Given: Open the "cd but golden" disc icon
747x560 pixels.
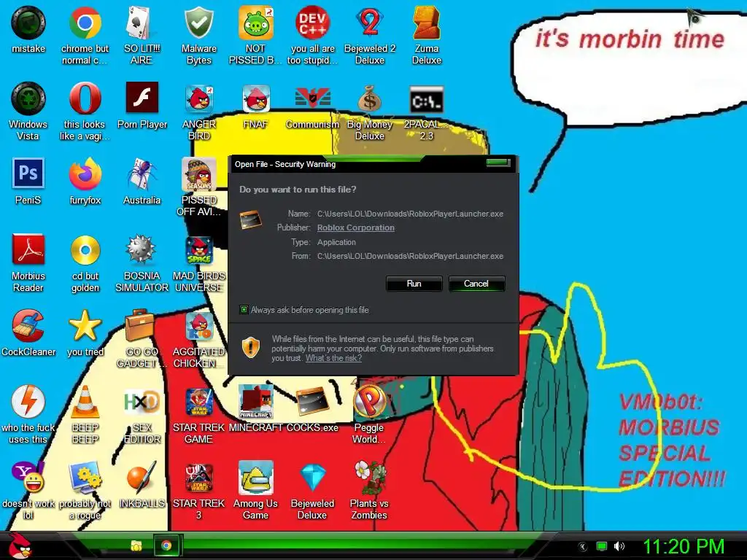Looking at the screenshot, I should pyautogui.click(x=85, y=250).
